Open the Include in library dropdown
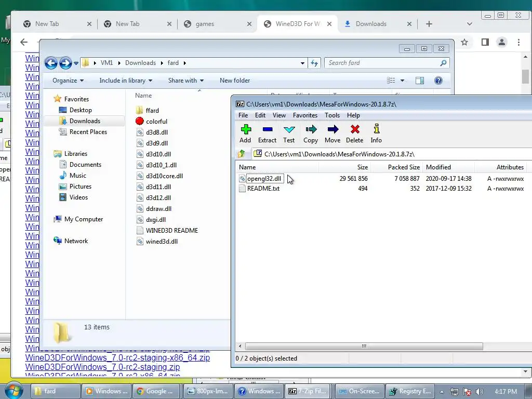Screen dimensions: 532x399 (x=126, y=81)
